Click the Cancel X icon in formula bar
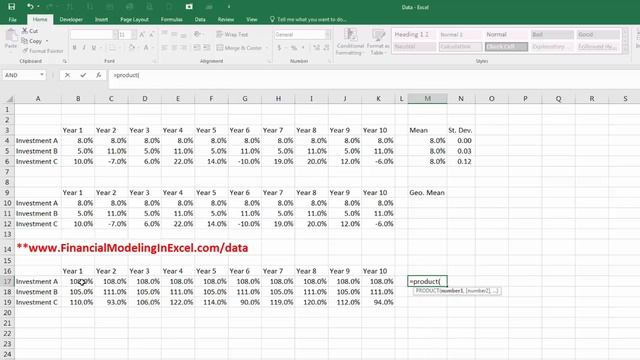Image resolution: width=640 pixels, height=360 pixels. pos(67,75)
